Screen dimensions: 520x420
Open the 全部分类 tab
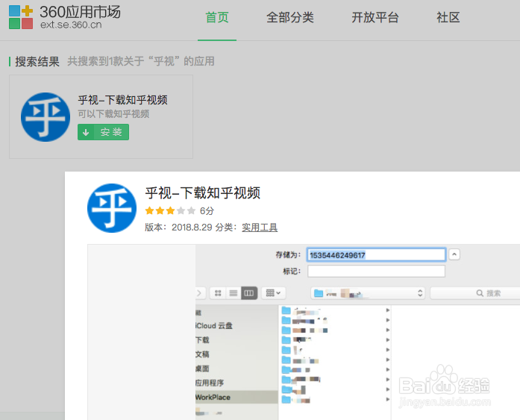[290, 18]
